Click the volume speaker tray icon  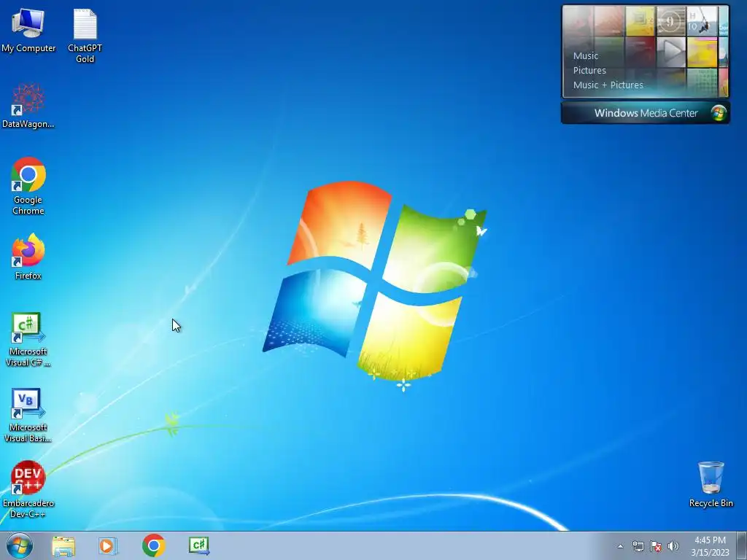673,546
